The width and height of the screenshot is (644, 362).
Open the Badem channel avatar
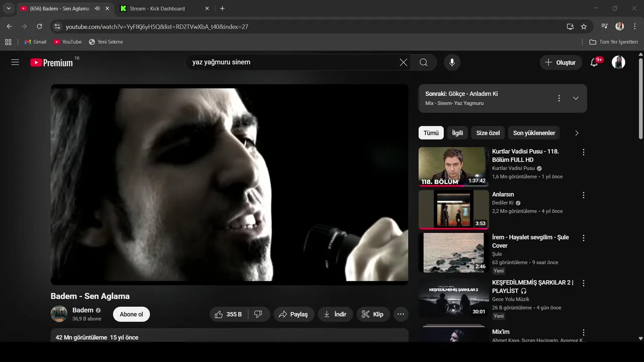(x=59, y=314)
